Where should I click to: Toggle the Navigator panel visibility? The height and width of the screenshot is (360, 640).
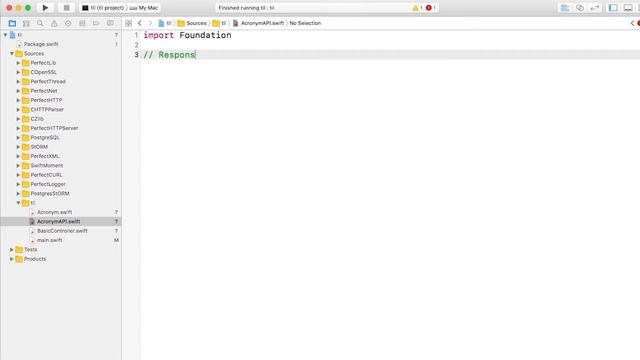click(613, 8)
